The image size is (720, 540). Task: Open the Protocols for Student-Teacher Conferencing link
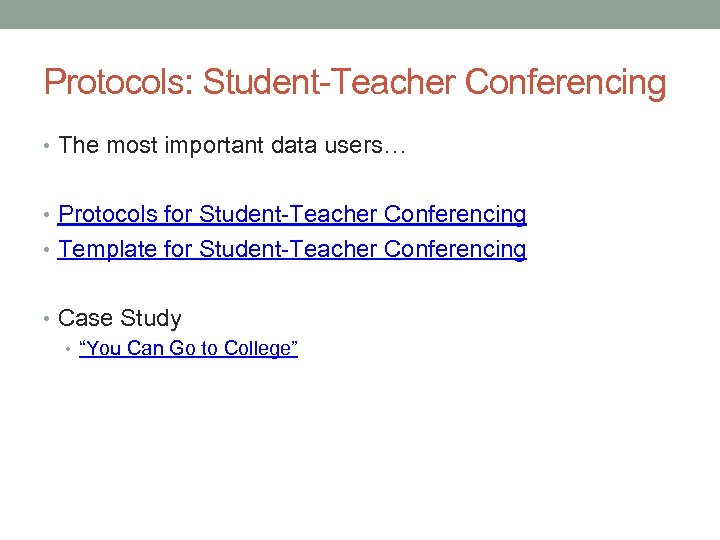[x=292, y=214]
